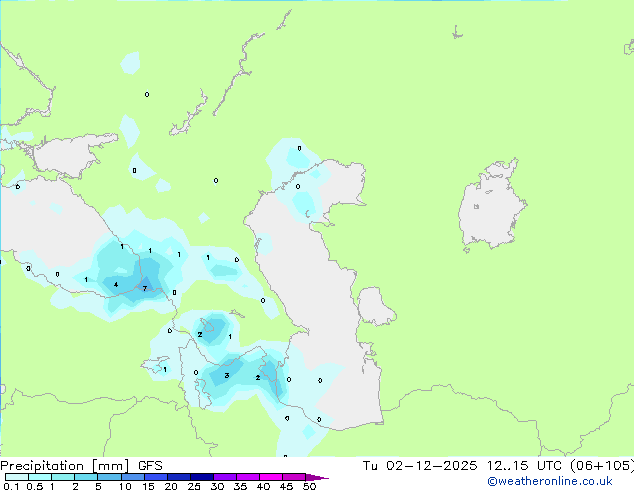The height and width of the screenshot is (490, 634).
Task: Select the '12..15 UTC' time range text
Action: [x=524, y=466]
